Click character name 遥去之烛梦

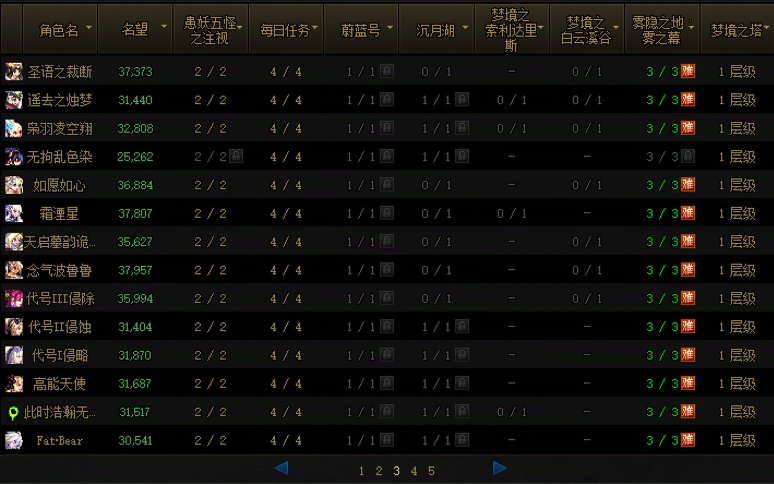click(60, 100)
